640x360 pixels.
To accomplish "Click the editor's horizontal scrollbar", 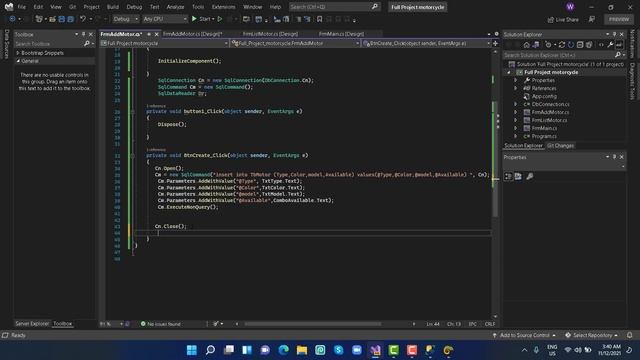I will [312, 324].
